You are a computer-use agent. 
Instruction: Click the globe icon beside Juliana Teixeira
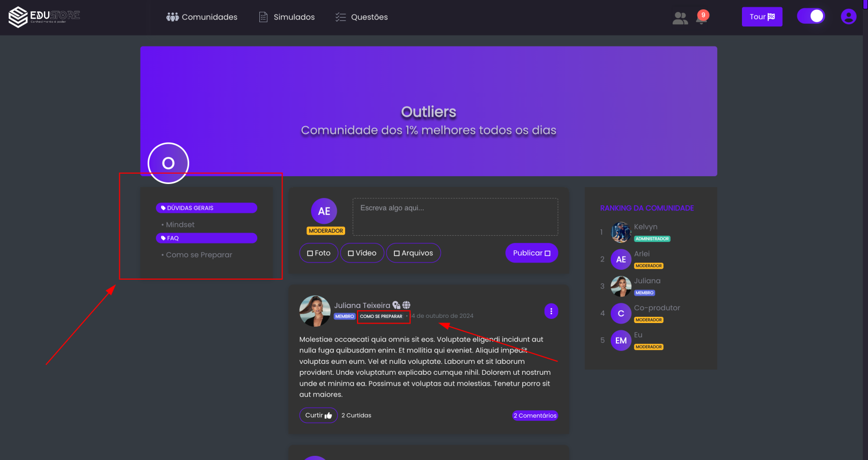click(x=407, y=305)
